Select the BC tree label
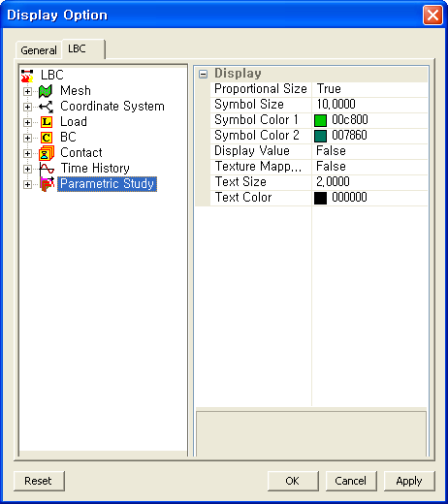Viewport: 448px width, 504px height. [68, 138]
